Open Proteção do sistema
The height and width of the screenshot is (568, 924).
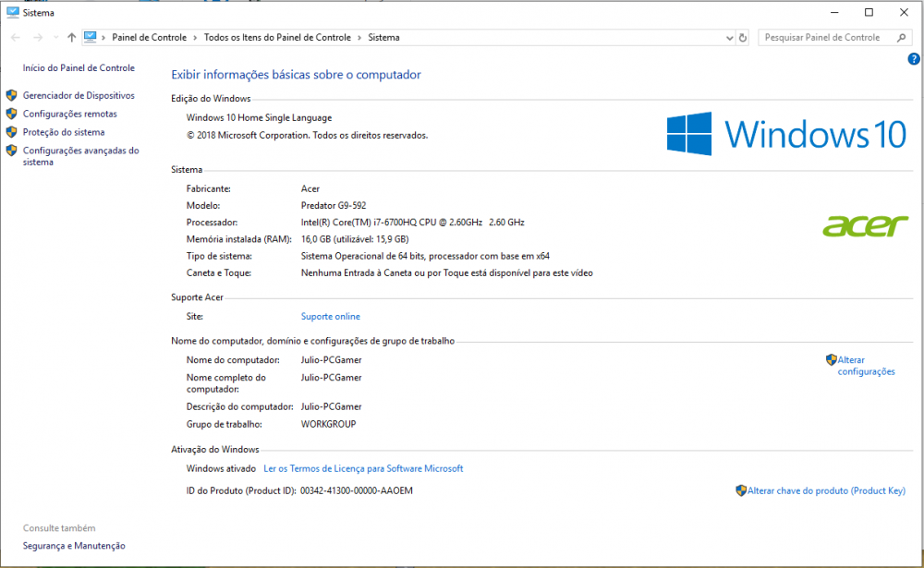point(64,132)
